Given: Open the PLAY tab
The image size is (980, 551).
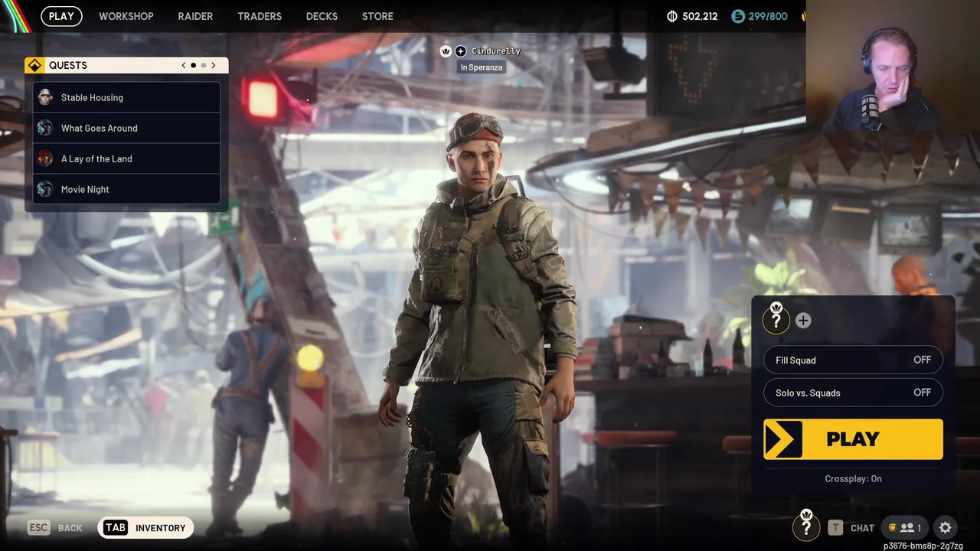Looking at the screenshot, I should [61, 16].
